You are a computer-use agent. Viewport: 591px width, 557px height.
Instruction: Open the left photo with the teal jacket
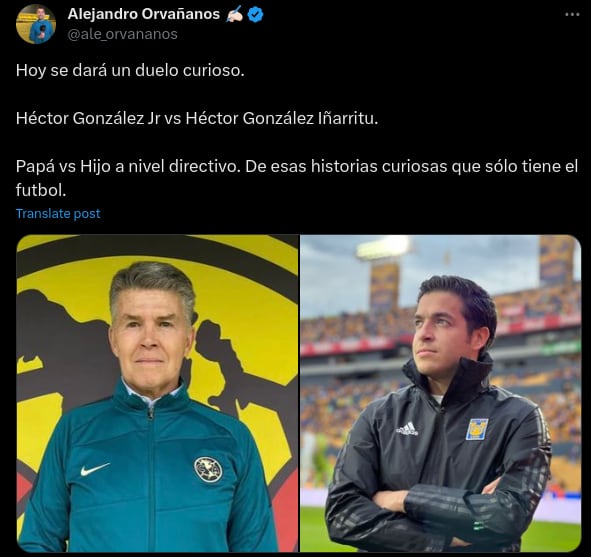pos(158,393)
